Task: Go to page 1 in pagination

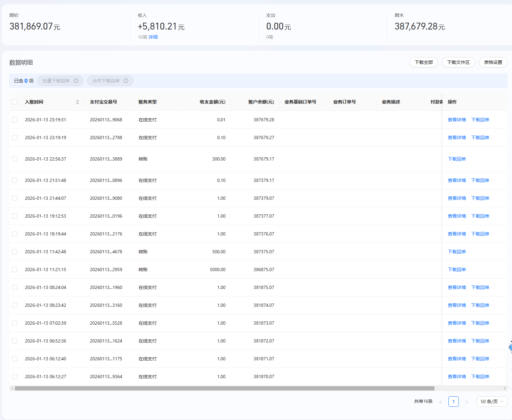Action: (x=453, y=402)
